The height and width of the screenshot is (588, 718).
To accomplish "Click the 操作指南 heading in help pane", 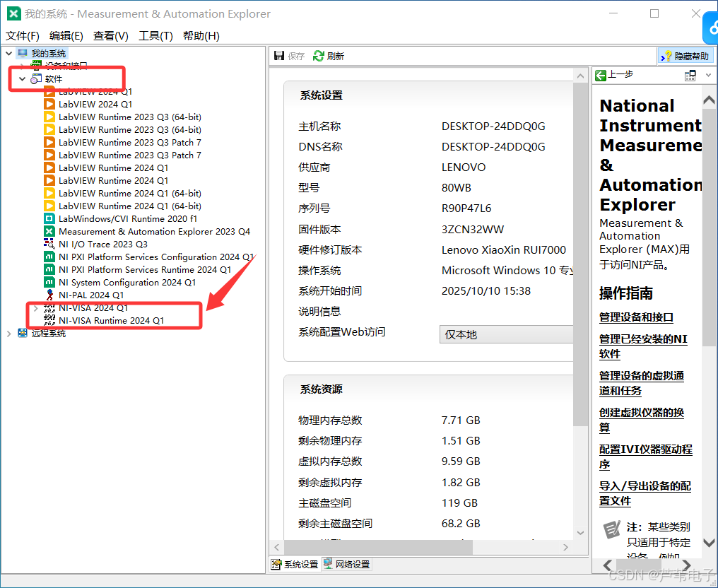I will pos(626,293).
